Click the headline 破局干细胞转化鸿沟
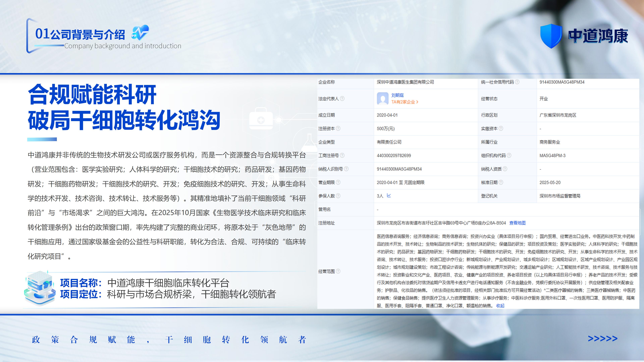Viewport: 644px width, 362px height. click(124, 120)
